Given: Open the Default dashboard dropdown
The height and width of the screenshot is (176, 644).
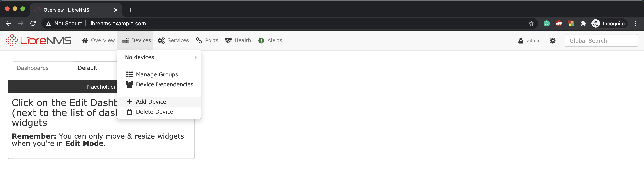Looking at the screenshot, I should 95,68.
